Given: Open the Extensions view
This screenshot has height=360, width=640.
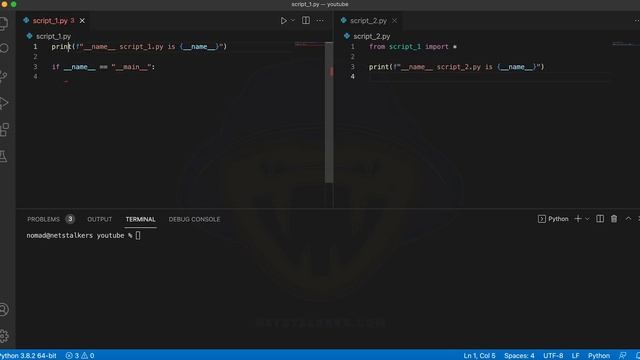Looking at the screenshot, I should 4,130.
